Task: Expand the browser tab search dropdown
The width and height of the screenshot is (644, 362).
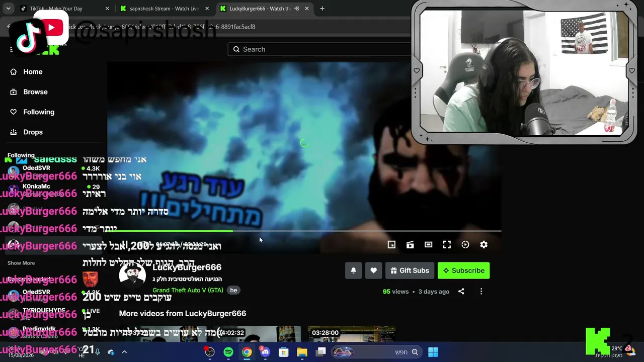Action: (x=9, y=9)
